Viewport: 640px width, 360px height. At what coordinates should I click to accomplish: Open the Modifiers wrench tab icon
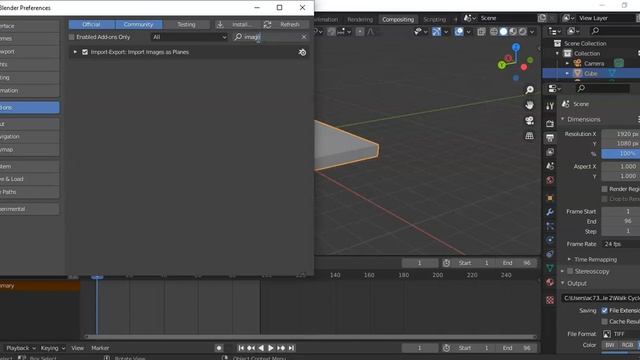point(550,212)
